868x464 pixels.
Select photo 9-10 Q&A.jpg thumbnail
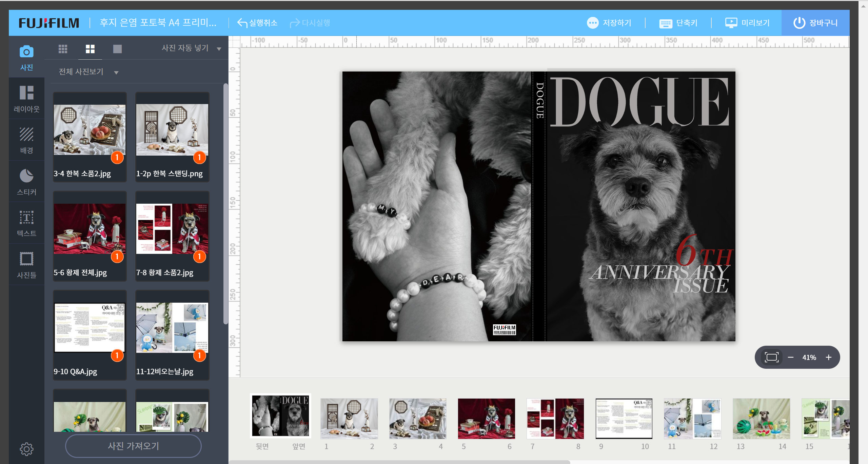(90, 328)
